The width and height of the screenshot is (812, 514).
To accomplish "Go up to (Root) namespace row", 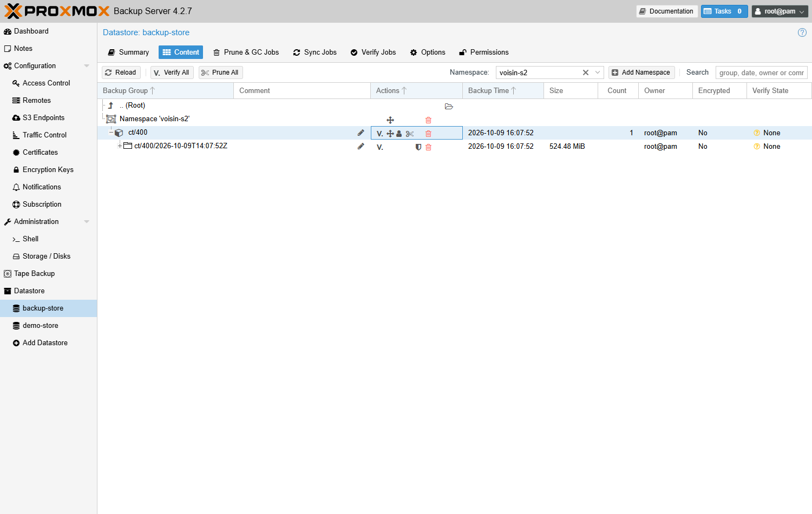I will [455, 106].
